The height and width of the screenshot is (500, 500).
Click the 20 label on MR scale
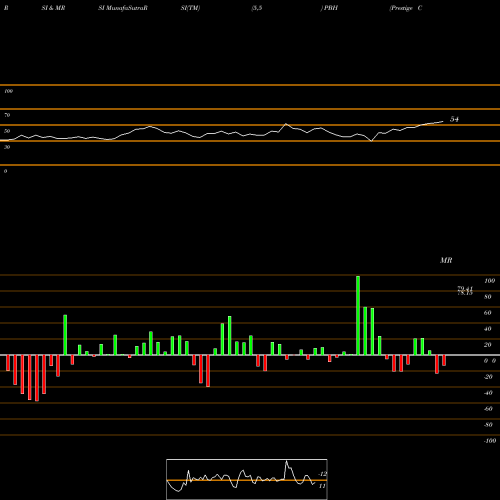coord(488,345)
